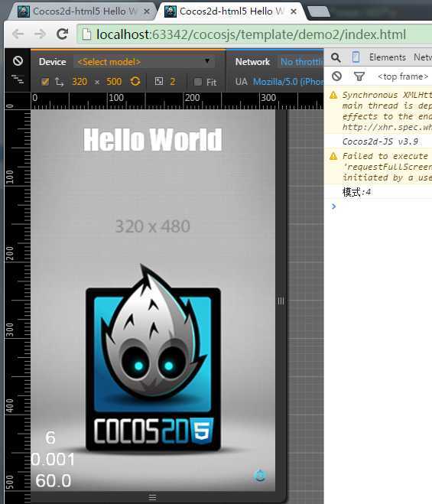Click the console input prompt arrow
Image resolution: width=432 pixels, height=504 pixels.
[x=333, y=206]
